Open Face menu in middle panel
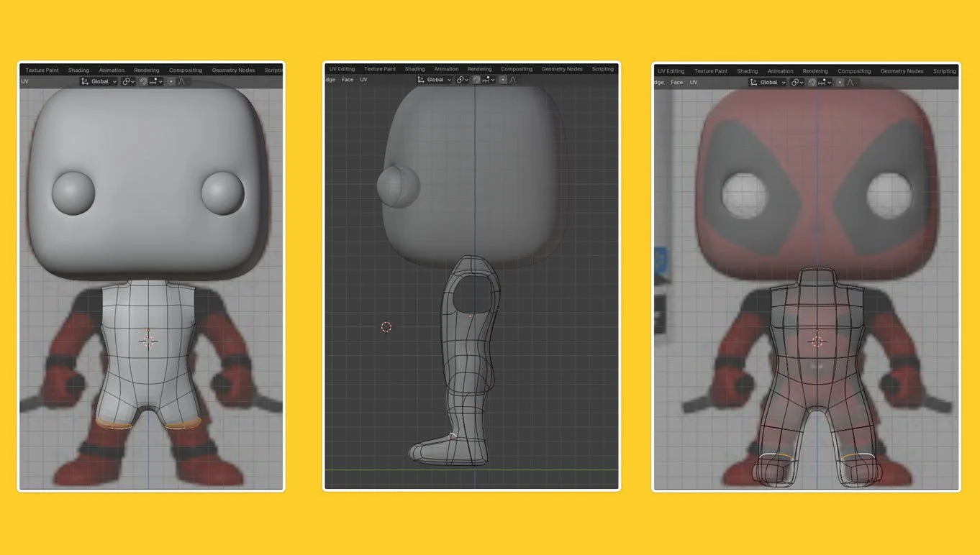Screen dimensions: 980x555 348,80
